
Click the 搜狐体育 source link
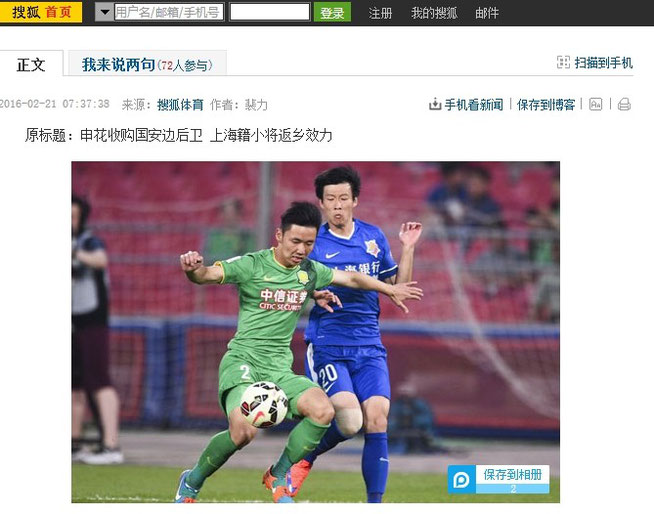tap(180, 104)
